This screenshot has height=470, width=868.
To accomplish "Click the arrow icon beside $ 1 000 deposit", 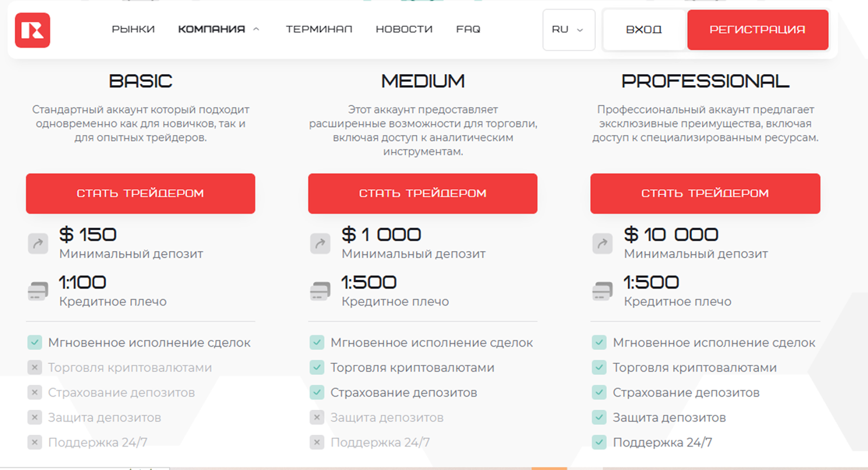I will click(320, 243).
